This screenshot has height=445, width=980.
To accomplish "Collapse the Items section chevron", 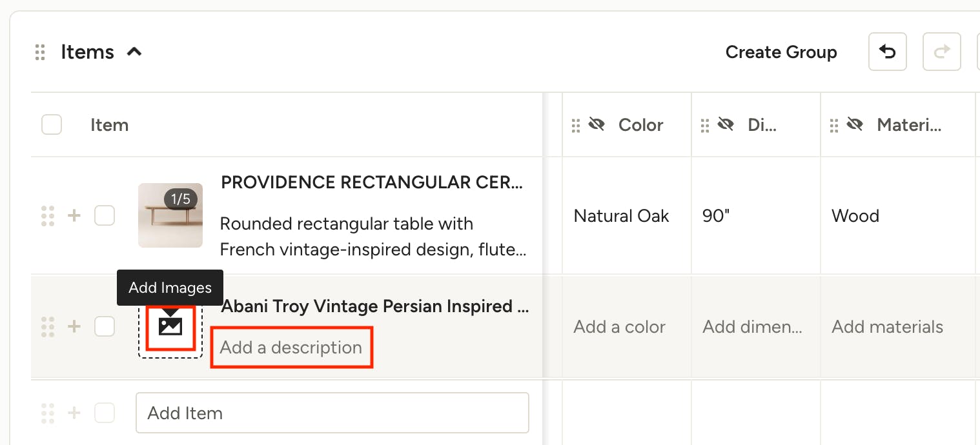I will (x=134, y=52).
